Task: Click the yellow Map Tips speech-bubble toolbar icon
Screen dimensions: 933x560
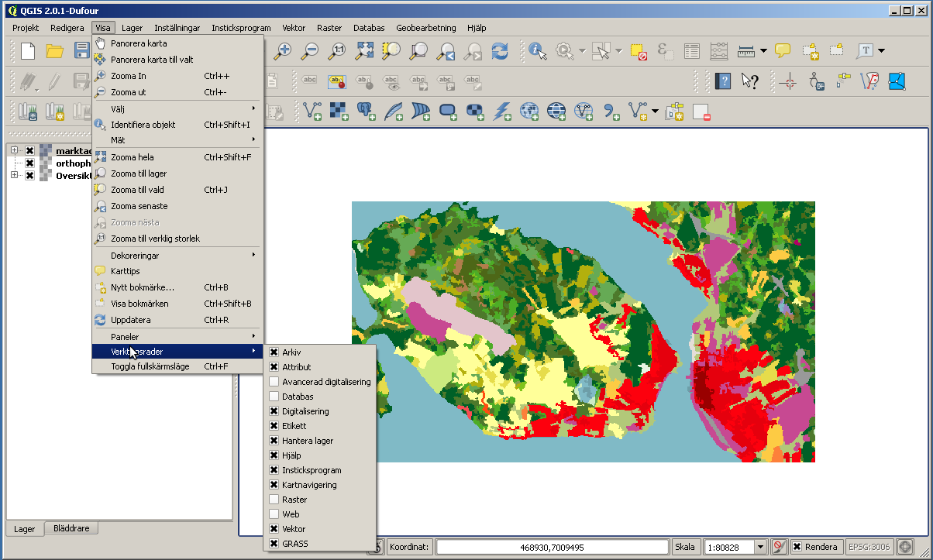Action: tap(783, 51)
